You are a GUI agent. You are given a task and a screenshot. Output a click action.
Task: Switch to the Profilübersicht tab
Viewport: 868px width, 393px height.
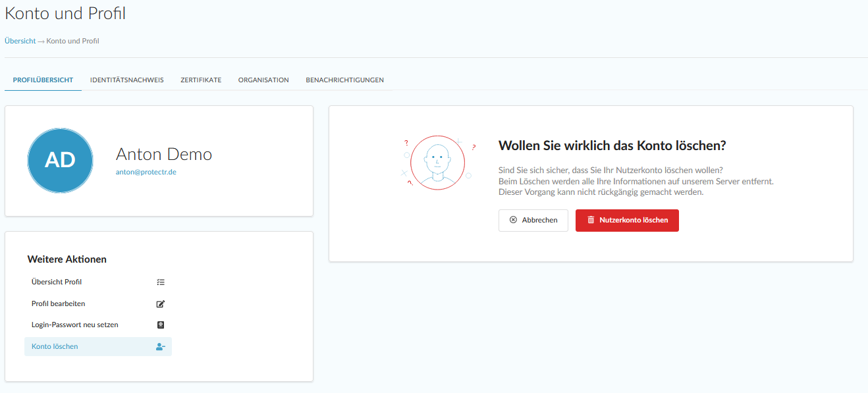point(43,80)
